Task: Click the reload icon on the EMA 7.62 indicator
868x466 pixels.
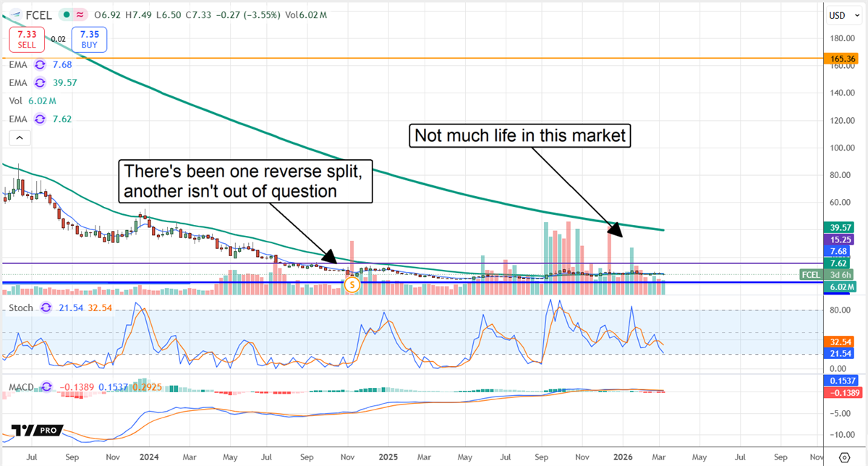Action: pyautogui.click(x=40, y=119)
